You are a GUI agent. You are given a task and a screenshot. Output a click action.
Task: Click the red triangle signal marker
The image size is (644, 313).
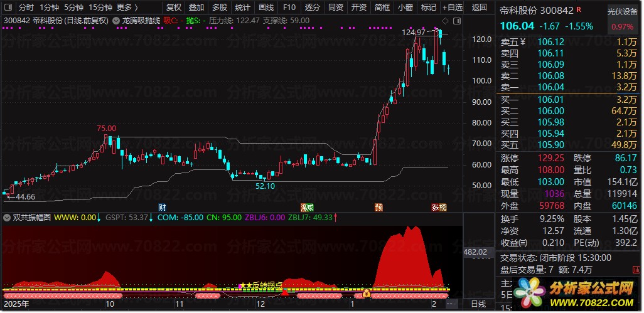pyautogui.click(x=284, y=292)
